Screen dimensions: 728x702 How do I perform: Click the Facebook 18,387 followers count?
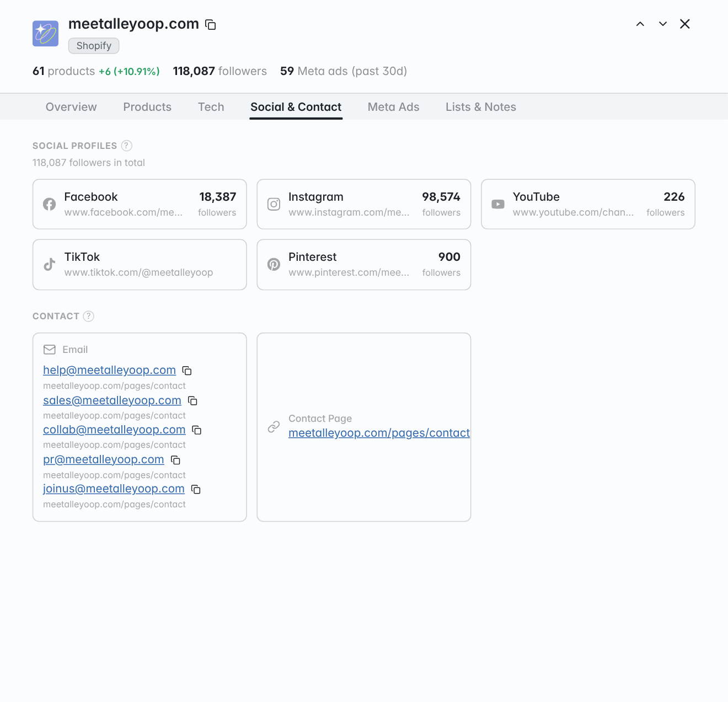[x=217, y=203]
